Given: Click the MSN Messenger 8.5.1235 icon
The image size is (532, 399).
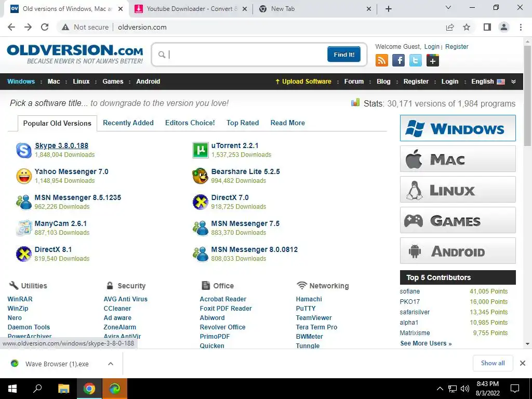Looking at the screenshot, I should pos(24,202).
